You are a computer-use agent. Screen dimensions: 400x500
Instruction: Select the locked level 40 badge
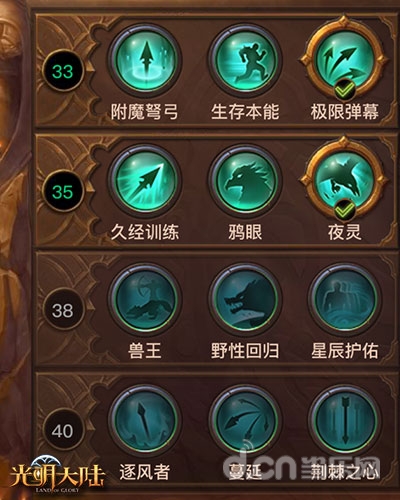point(63,431)
